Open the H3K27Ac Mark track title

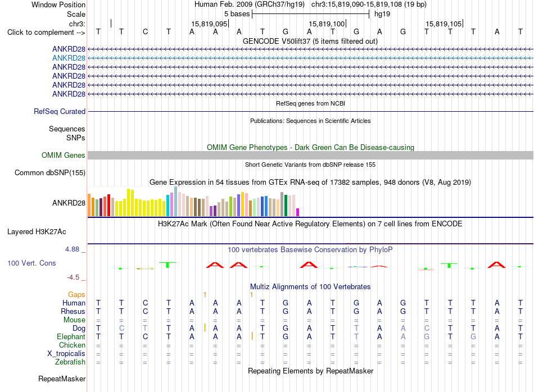click(x=310, y=224)
